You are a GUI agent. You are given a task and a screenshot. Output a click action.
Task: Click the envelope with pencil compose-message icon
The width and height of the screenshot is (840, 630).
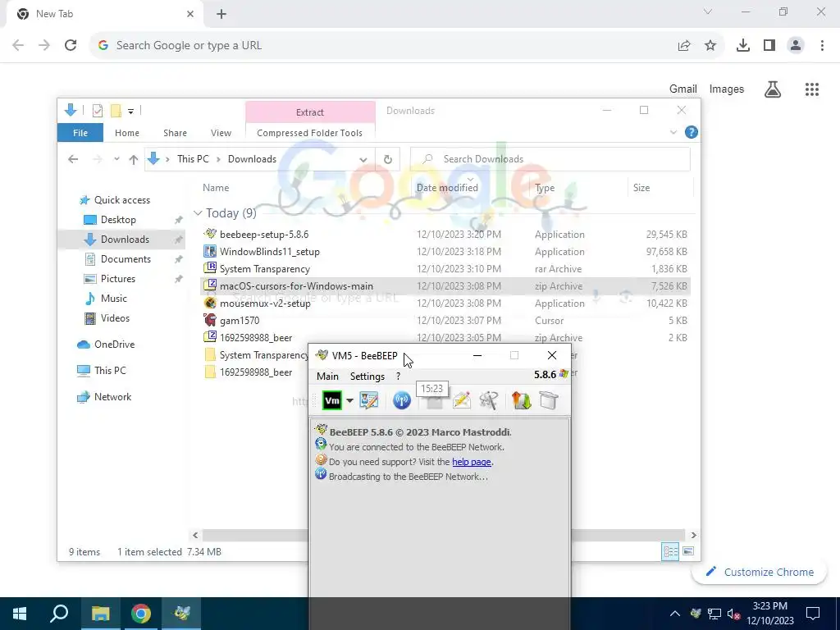[x=461, y=400]
